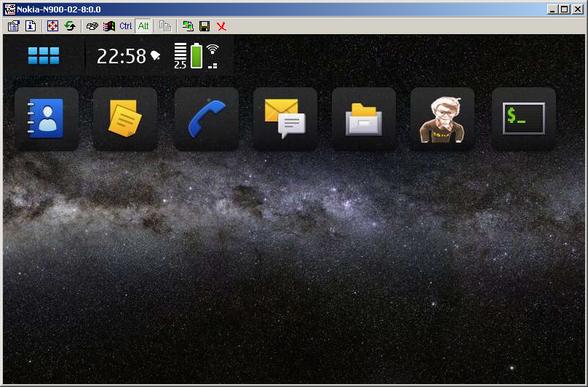The width and height of the screenshot is (588, 387).
Task: Switch viewer to full screen mode
Action: [52, 26]
